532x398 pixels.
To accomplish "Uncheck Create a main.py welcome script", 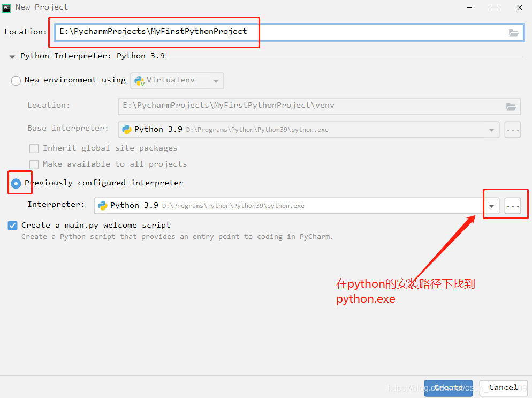I will click(12, 226).
